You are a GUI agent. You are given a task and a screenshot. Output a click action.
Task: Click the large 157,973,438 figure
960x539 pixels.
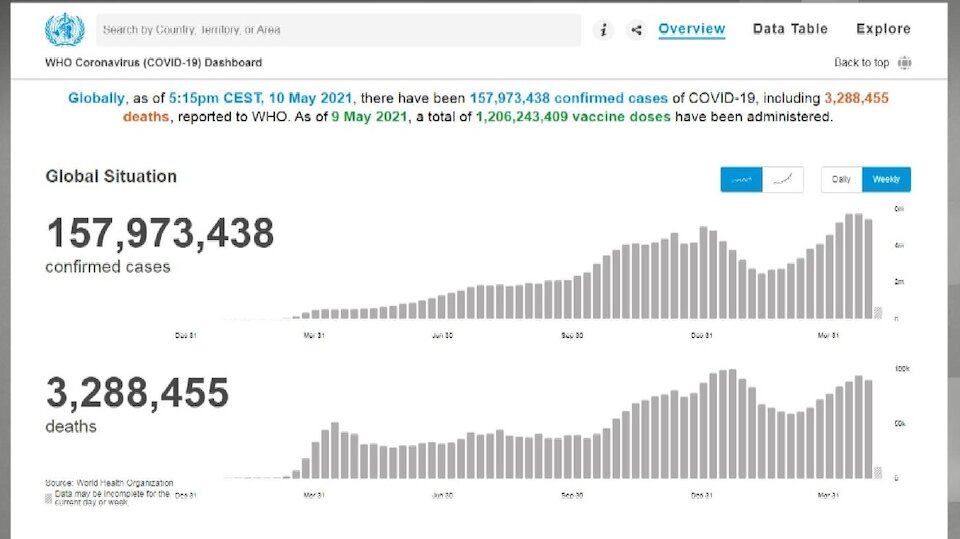(x=160, y=233)
